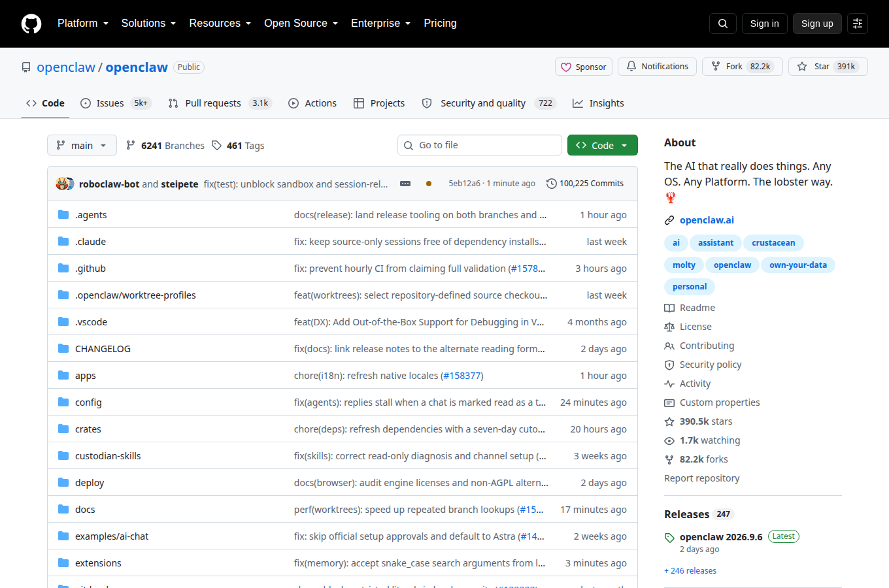
Task: Switch to the Code tab
Action: point(45,103)
